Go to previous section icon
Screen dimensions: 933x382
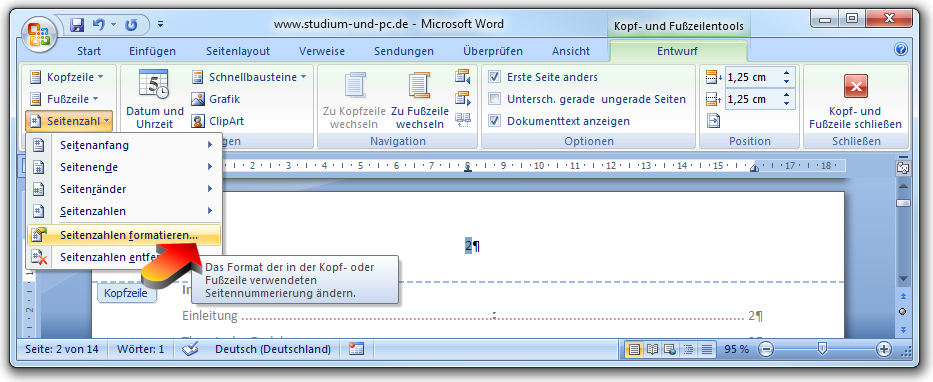[462, 76]
